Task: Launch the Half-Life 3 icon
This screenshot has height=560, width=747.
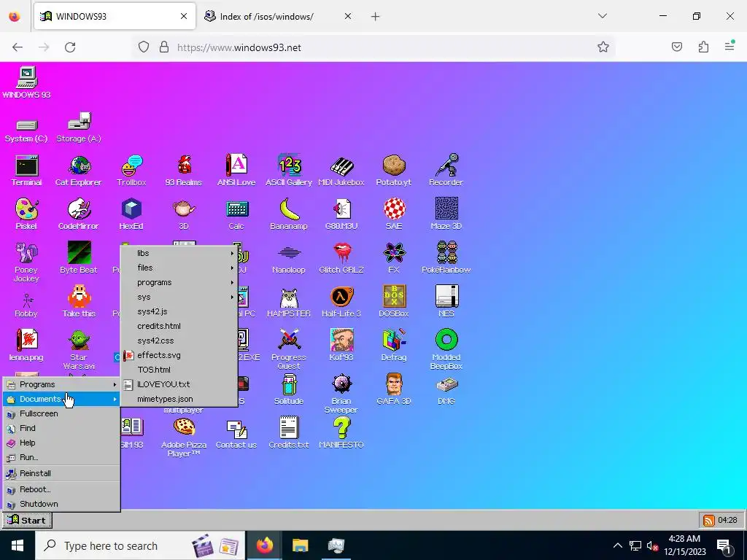Action: point(341,301)
